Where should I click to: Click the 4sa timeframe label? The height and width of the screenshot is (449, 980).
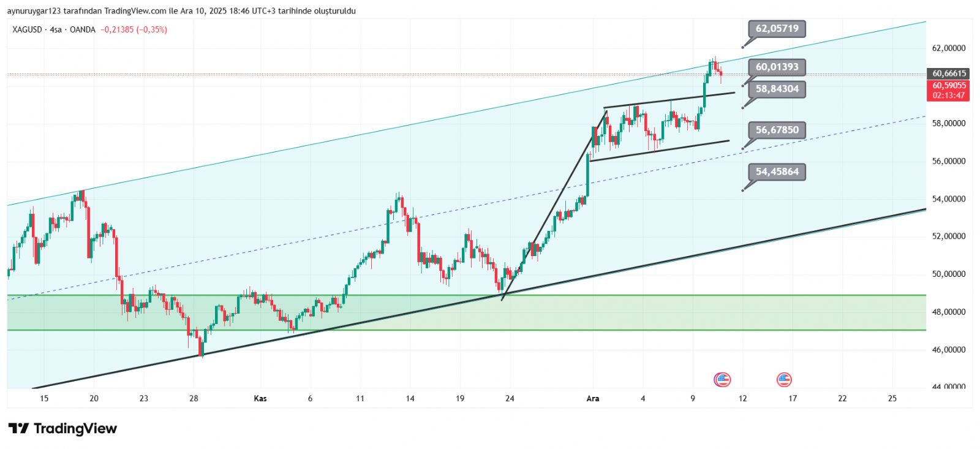point(56,29)
